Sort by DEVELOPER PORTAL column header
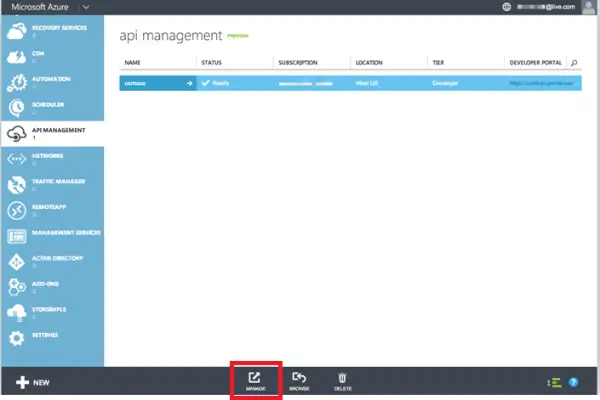The height and width of the screenshot is (400, 600). point(535,62)
